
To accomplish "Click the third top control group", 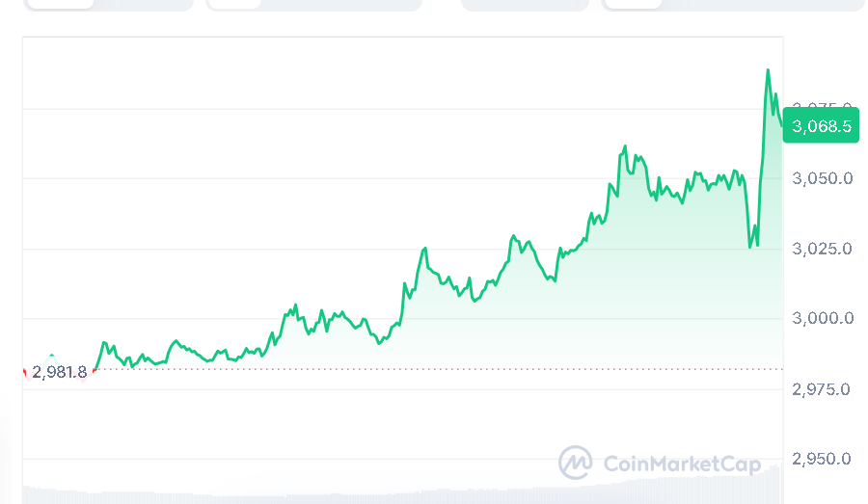I will click(x=525, y=5).
